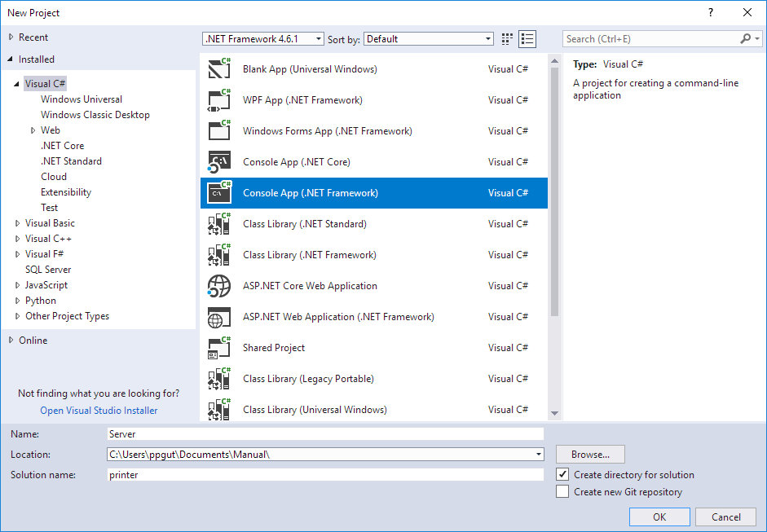Open the .NET Framework version dropdown
This screenshot has height=532, width=767.
point(262,39)
